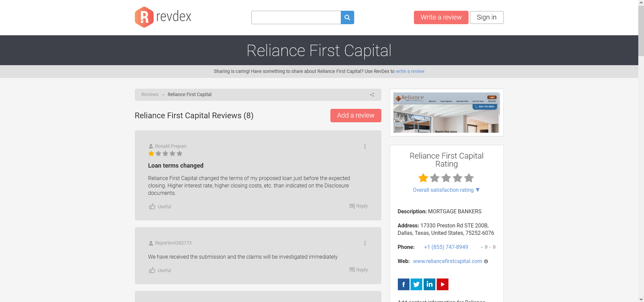The image size is (644, 302).
Task: Open the YouTube social icon
Action: [442, 284]
